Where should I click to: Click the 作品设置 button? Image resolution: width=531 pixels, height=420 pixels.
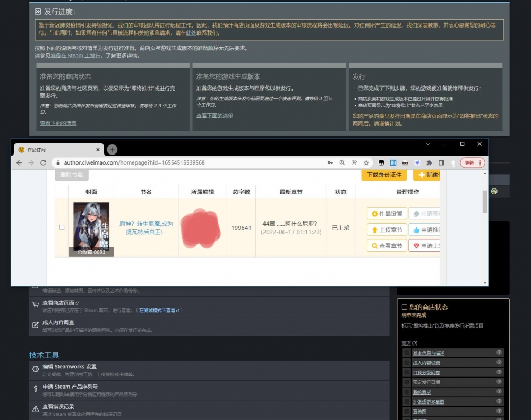pos(387,213)
